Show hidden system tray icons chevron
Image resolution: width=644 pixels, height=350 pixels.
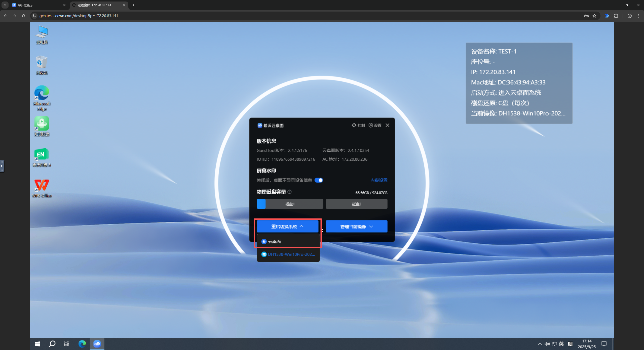coord(540,344)
